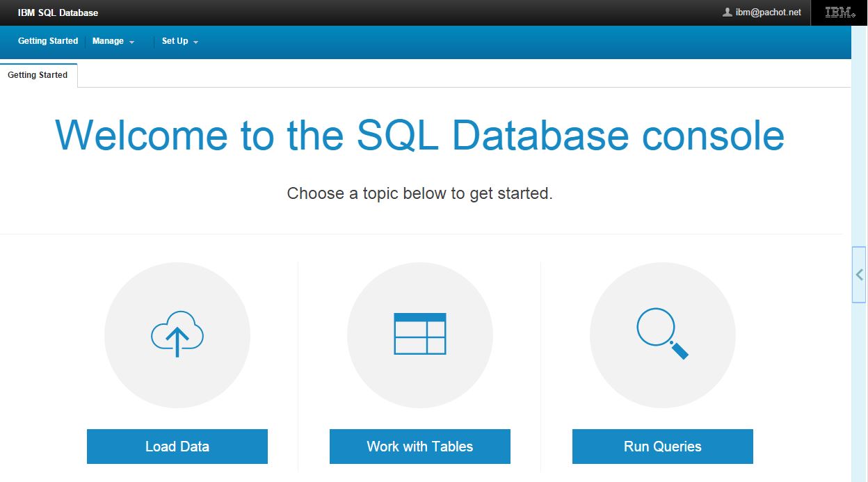Click the Welcome to the SQL Database console heading
Viewport: 868px width, 482px height.
tap(420, 135)
